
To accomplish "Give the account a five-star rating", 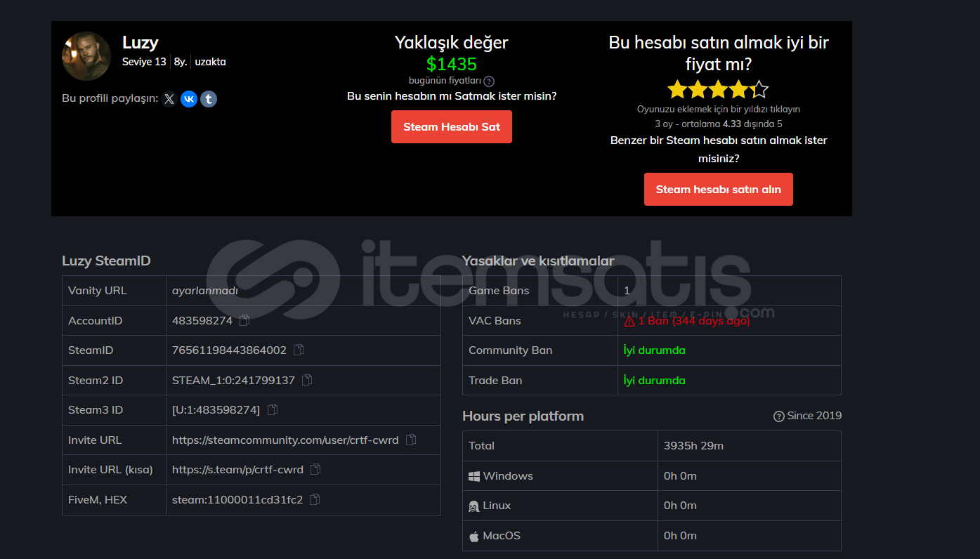I will (759, 89).
